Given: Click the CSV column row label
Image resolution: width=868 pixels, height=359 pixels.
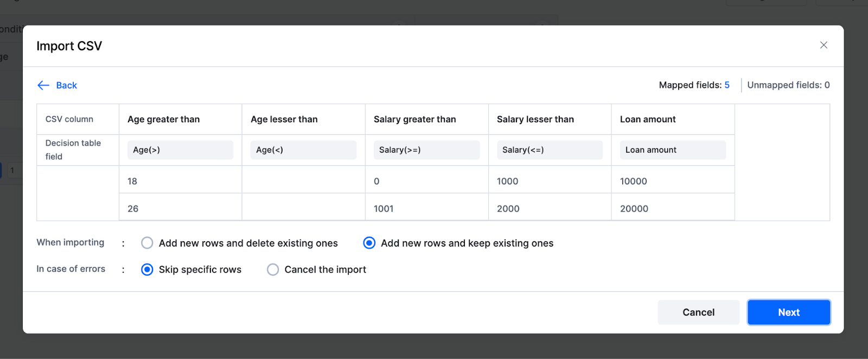Looking at the screenshot, I should (69, 119).
